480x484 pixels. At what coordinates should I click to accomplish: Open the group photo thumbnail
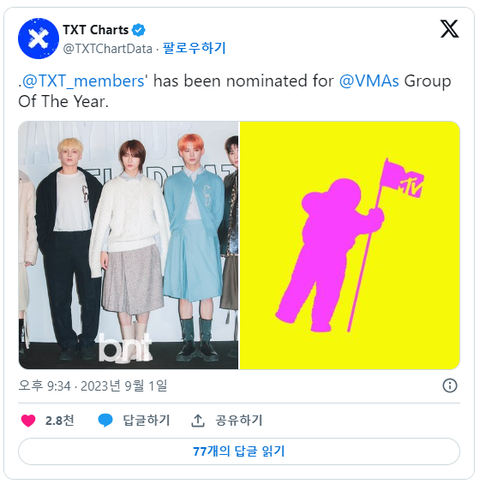[x=129, y=245]
